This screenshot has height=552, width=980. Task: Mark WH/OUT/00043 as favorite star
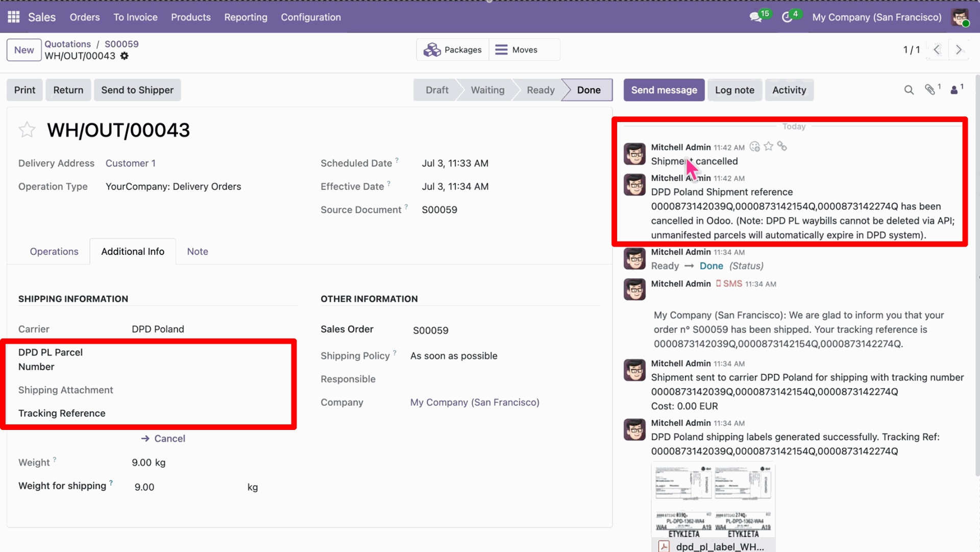pyautogui.click(x=27, y=130)
